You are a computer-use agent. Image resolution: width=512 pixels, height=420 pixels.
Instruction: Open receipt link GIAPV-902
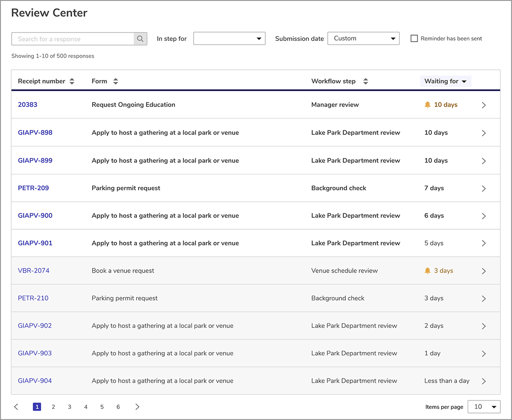coord(34,326)
